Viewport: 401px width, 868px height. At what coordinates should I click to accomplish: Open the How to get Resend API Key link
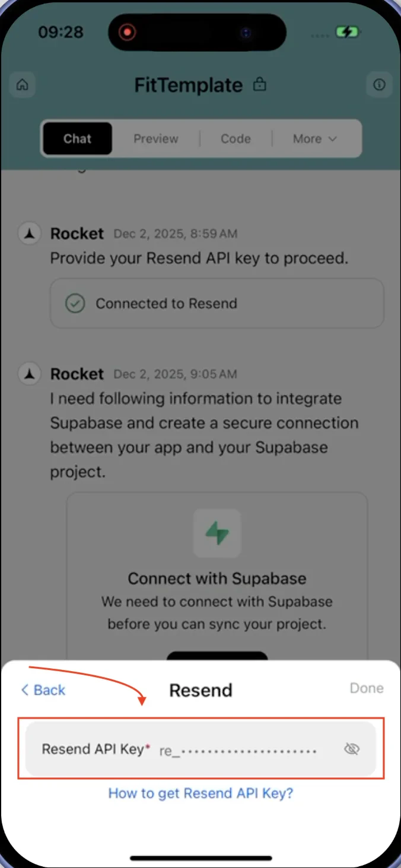tap(200, 793)
